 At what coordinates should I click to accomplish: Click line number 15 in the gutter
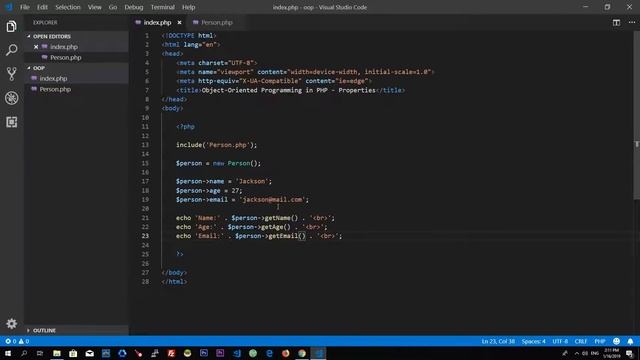click(x=145, y=163)
